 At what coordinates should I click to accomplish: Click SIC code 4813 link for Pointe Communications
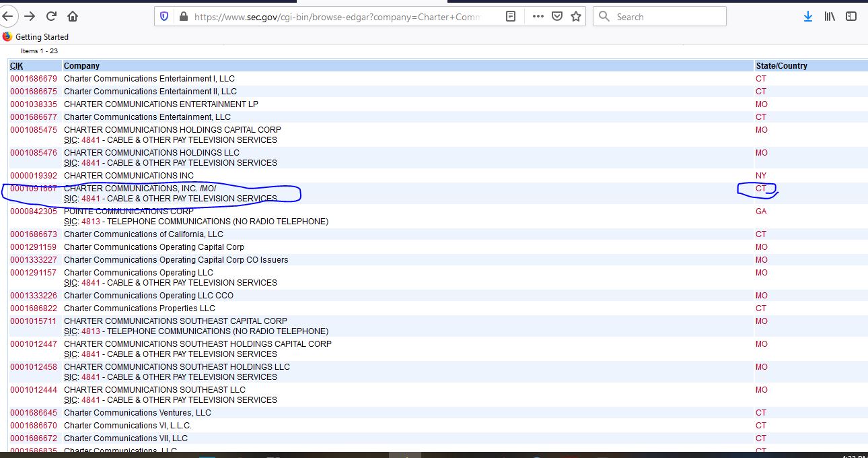(91, 222)
